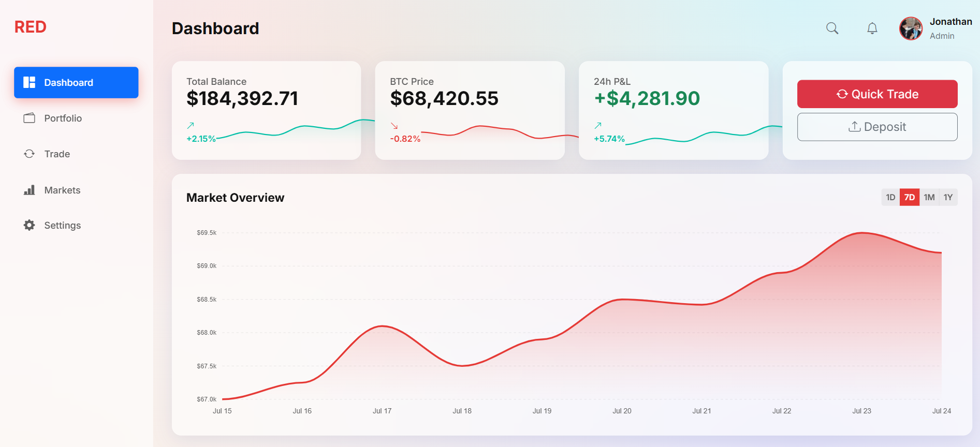Screen dimensions: 980x447
Task: Click the Jonathan Admin user name
Action: [x=950, y=22]
